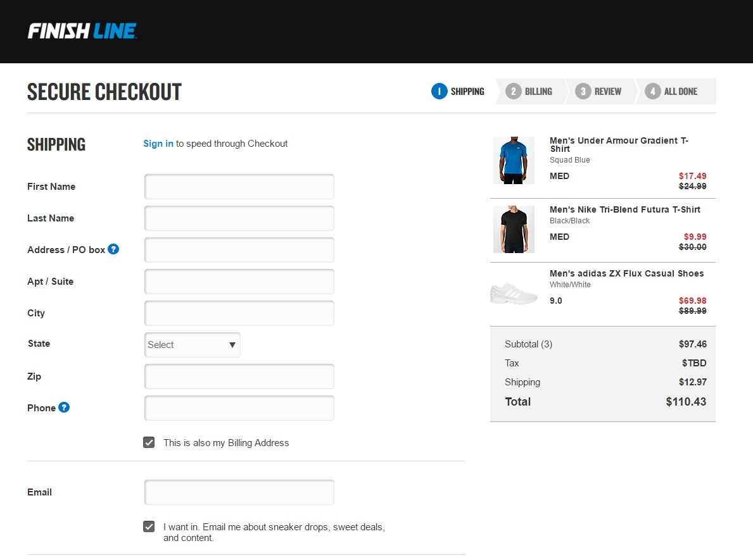Viewport: 753px width, 560px height.
Task: Click the step 1 Shipping circle icon
Action: click(x=439, y=91)
